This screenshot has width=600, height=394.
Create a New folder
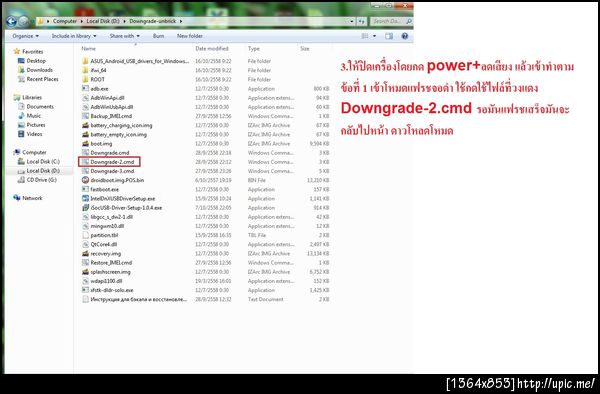coord(190,36)
